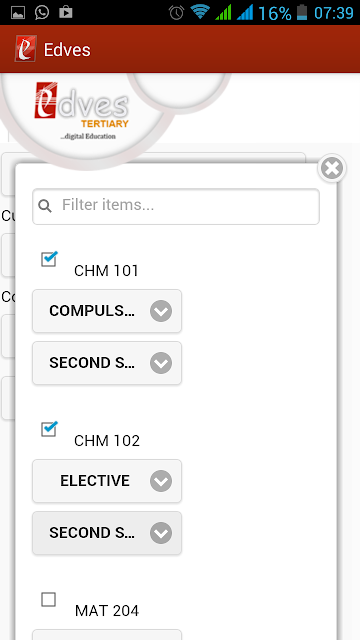Select the CHM 101 course label
Viewport: 360px width, 640px height.
click(x=106, y=271)
